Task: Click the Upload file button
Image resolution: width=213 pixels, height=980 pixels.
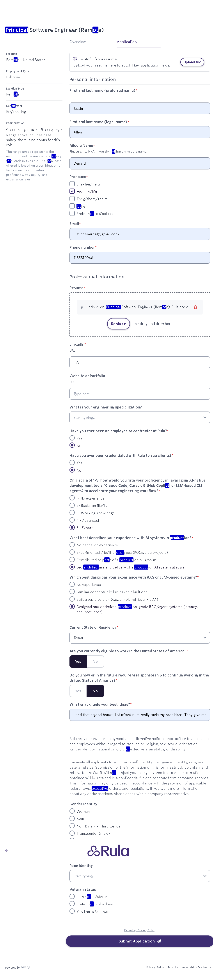Action: coord(192,62)
